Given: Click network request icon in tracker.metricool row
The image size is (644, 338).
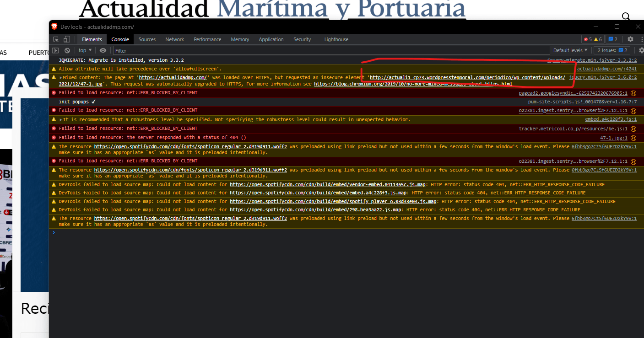Looking at the screenshot, I should pyautogui.click(x=633, y=129).
